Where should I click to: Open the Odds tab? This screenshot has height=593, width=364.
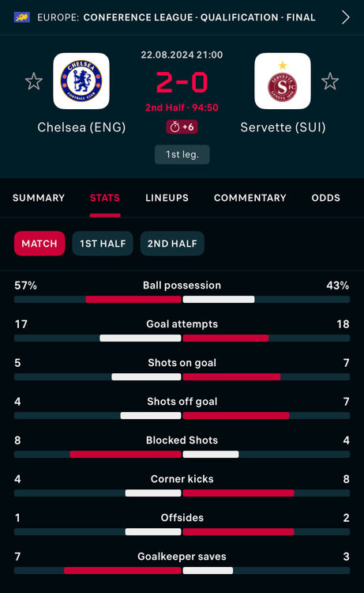tap(326, 198)
